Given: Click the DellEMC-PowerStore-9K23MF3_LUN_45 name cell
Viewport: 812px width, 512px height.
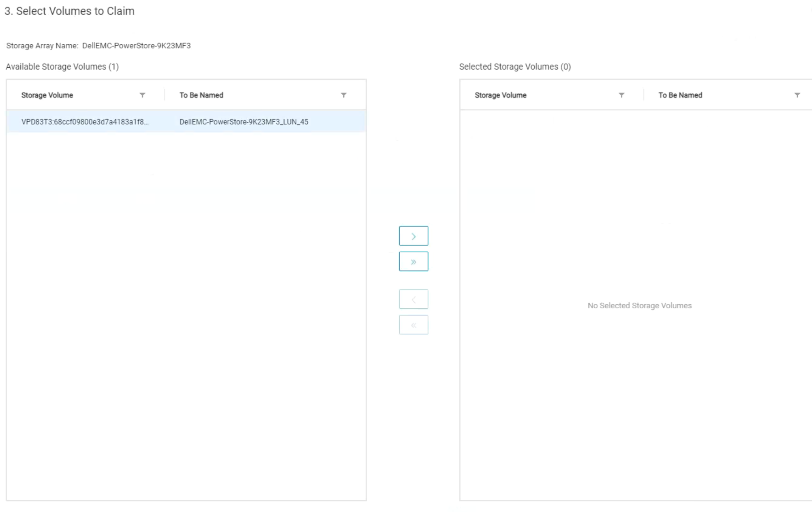Looking at the screenshot, I should click(x=244, y=122).
